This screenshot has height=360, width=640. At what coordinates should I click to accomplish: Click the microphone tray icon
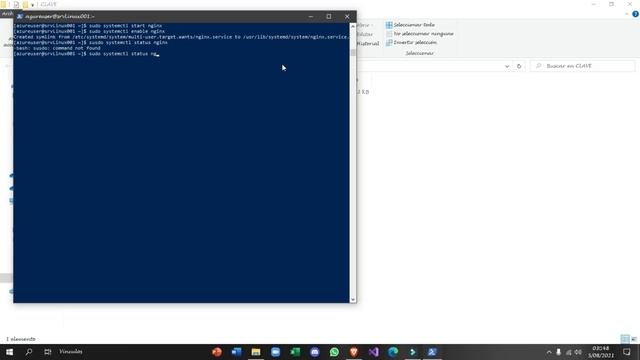(558, 352)
